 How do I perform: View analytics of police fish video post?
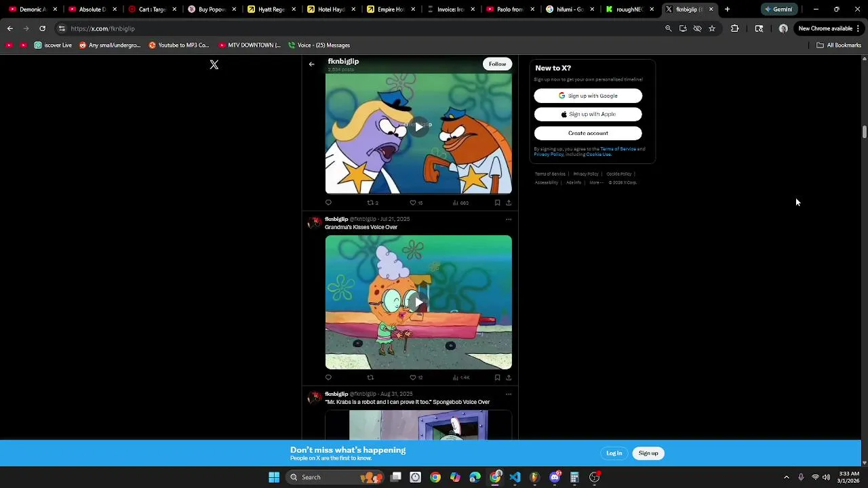point(460,203)
